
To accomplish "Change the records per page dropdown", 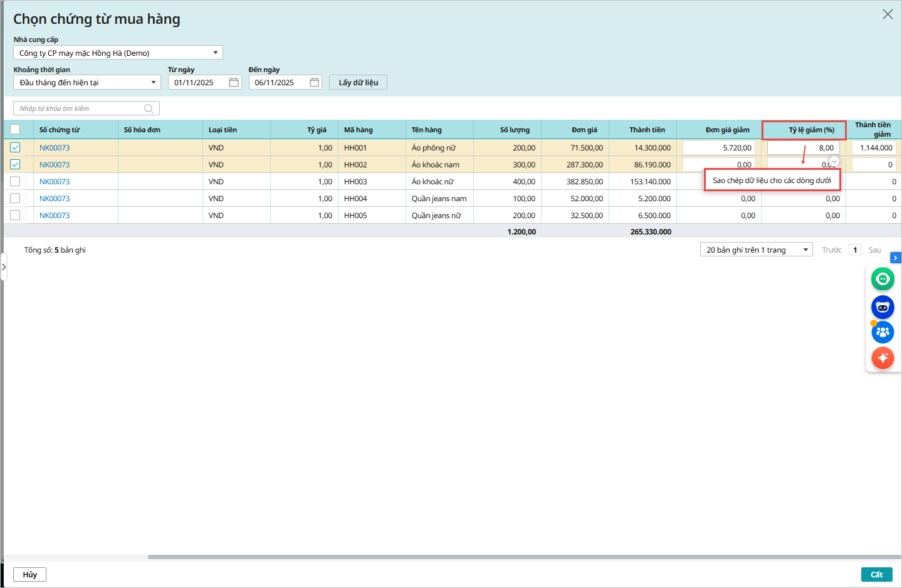I will click(x=756, y=249).
